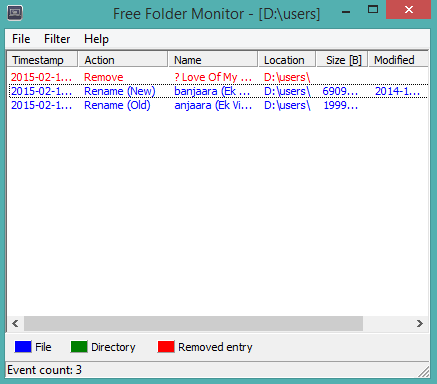Click the 1999... size value
The image size is (437, 384).
(x=341, y=105)
